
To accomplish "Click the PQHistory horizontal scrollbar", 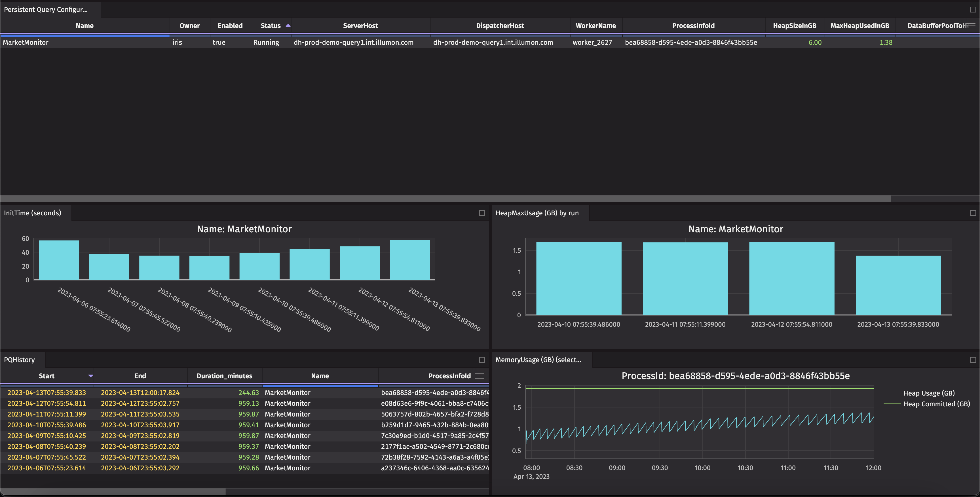I will click(113, 491).
